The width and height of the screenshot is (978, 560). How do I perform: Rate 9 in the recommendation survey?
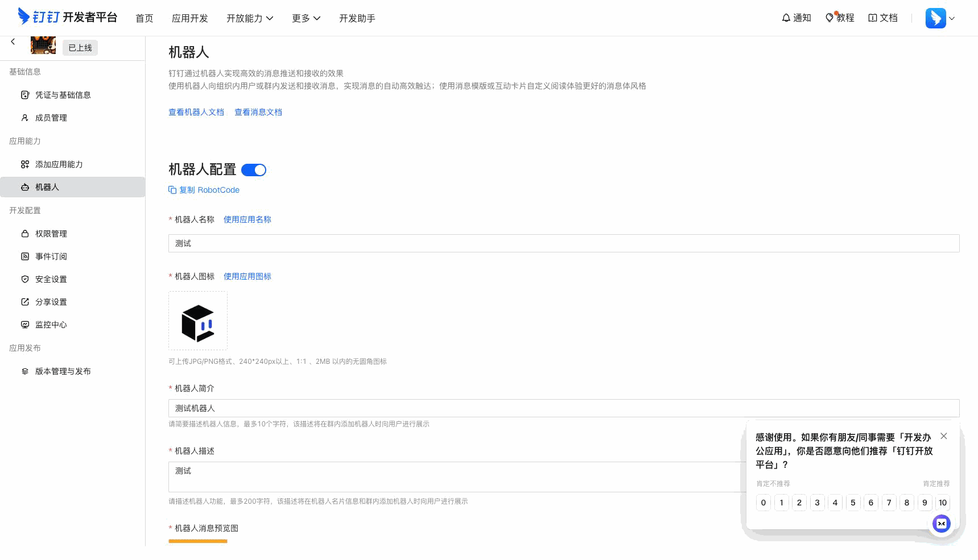(925, 503)
